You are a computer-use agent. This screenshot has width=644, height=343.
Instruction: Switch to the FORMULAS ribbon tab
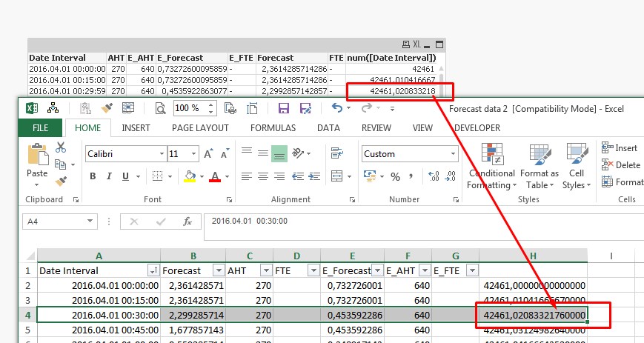(x=273, y=127)
